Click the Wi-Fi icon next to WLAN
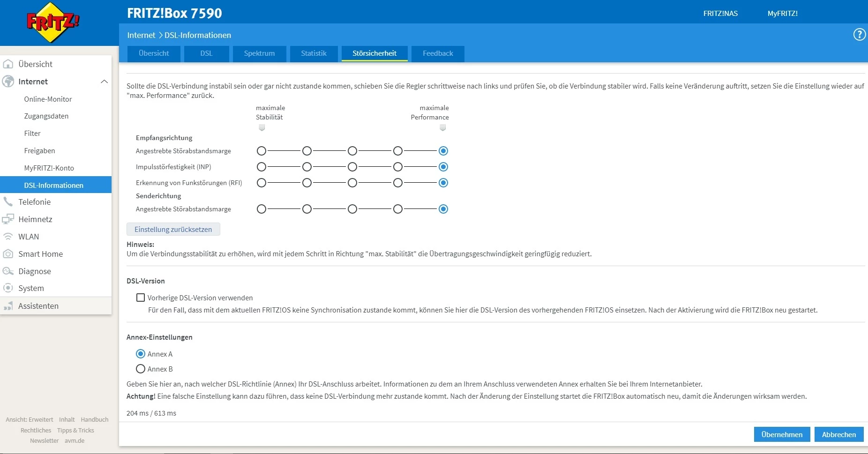Viewport: 868px width, 454px height. [8, 236]
